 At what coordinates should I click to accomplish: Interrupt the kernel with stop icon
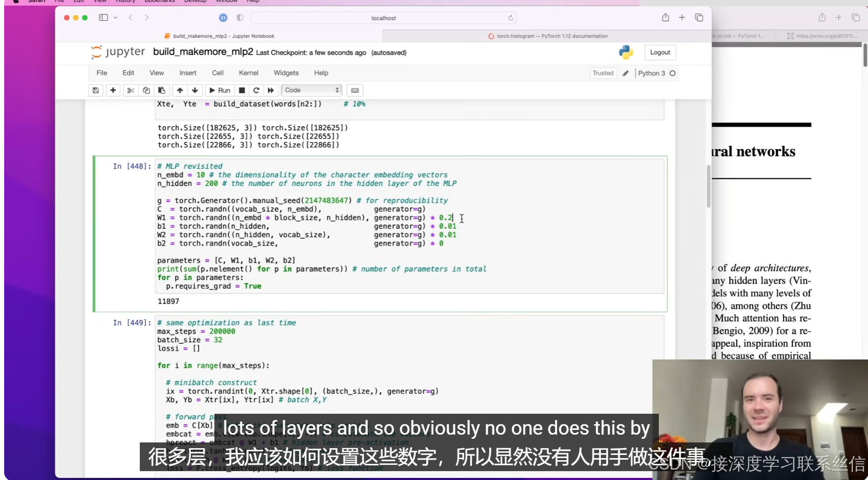coord(242,90)
